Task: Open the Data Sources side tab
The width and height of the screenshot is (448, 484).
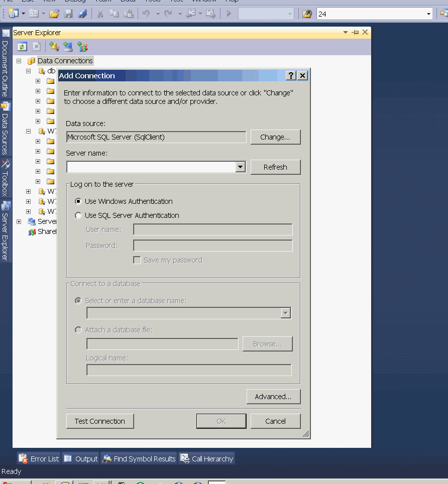Action: click(5, 129)
